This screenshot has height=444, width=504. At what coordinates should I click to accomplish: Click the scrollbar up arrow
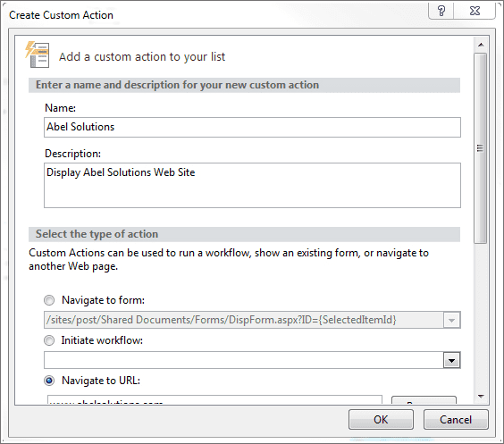point(481,45)
